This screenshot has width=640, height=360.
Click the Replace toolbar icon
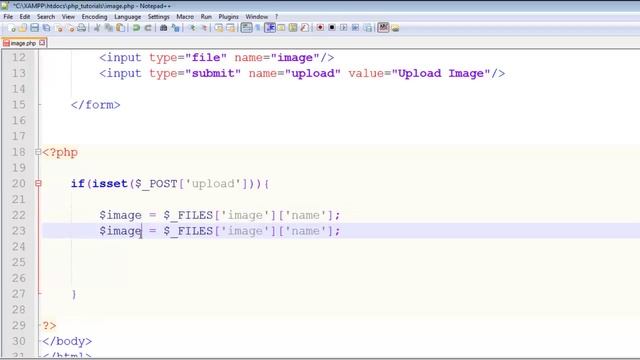[x=176, y=28]
